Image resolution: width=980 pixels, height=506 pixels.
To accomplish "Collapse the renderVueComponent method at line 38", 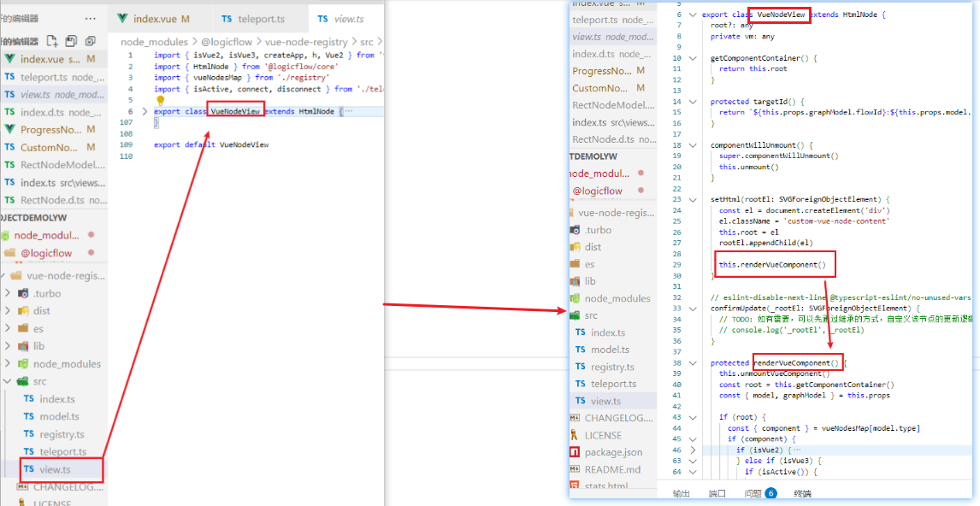I will [x=692, y=362].
